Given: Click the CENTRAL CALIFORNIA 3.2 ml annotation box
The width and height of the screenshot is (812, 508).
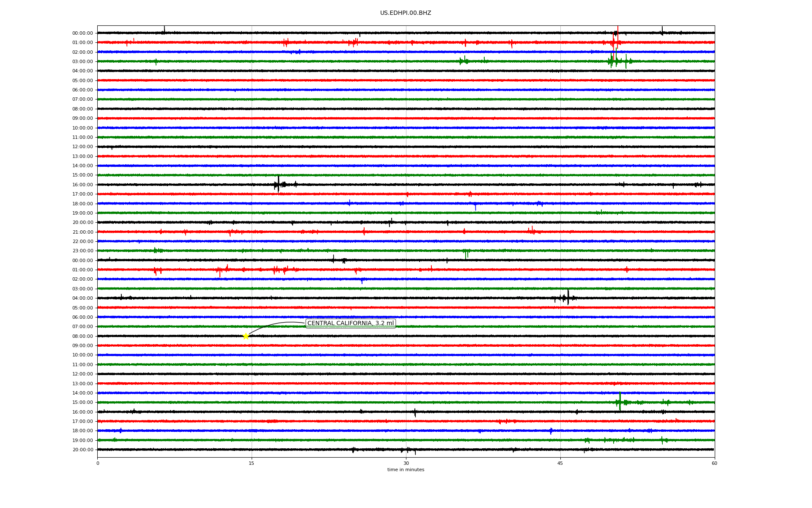Looking at the screenshot, I should pyautogui.click(x=350, y=323).
